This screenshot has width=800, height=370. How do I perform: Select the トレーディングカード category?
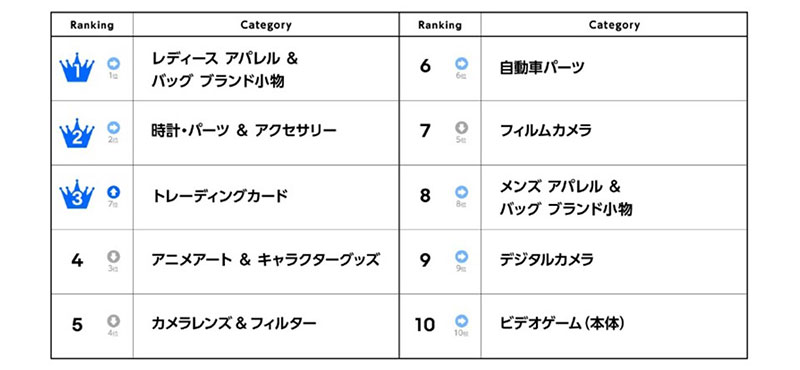tap(220, 196)
